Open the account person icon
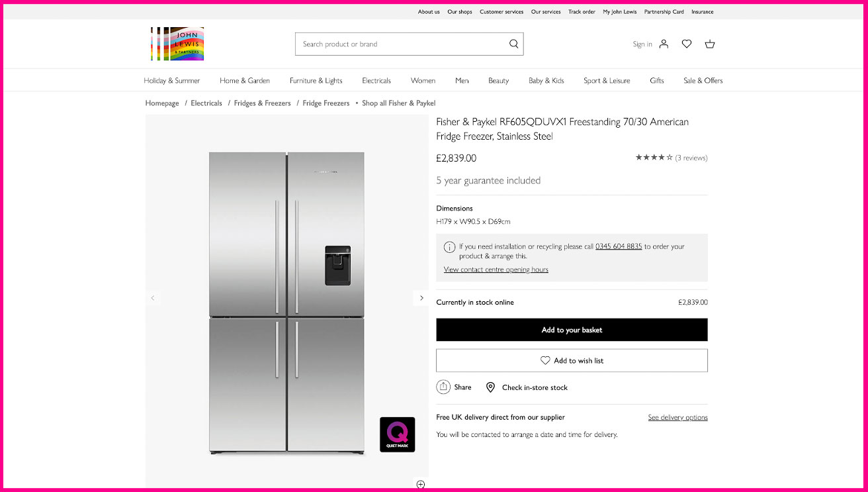Screen dimensions: 868x492 click(x=664, y=44)
